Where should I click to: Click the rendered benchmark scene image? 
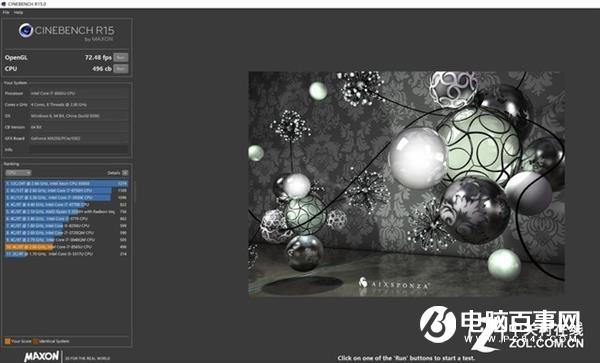click(406, 184)
